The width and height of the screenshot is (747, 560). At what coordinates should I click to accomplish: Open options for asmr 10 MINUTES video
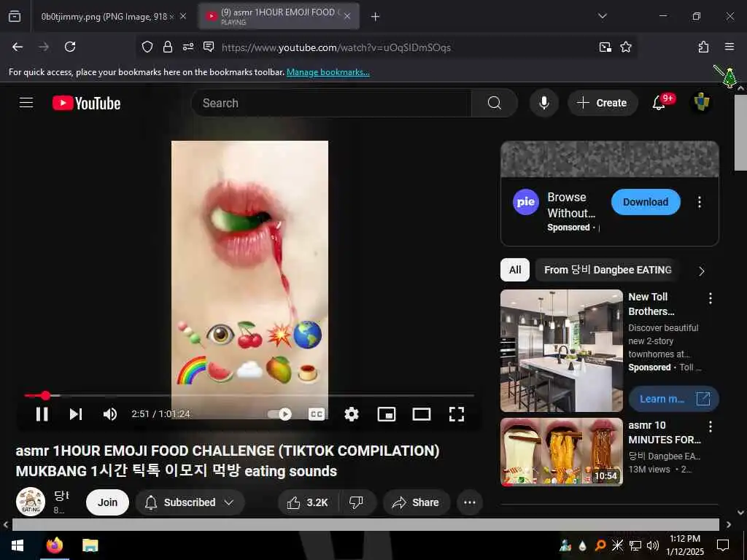(711, 427)
